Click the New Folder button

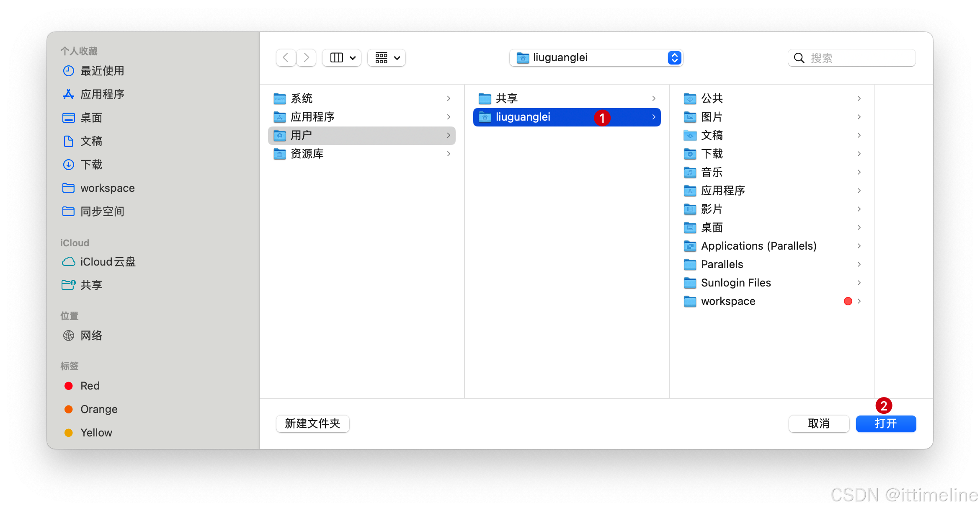(x=312, y=423)
